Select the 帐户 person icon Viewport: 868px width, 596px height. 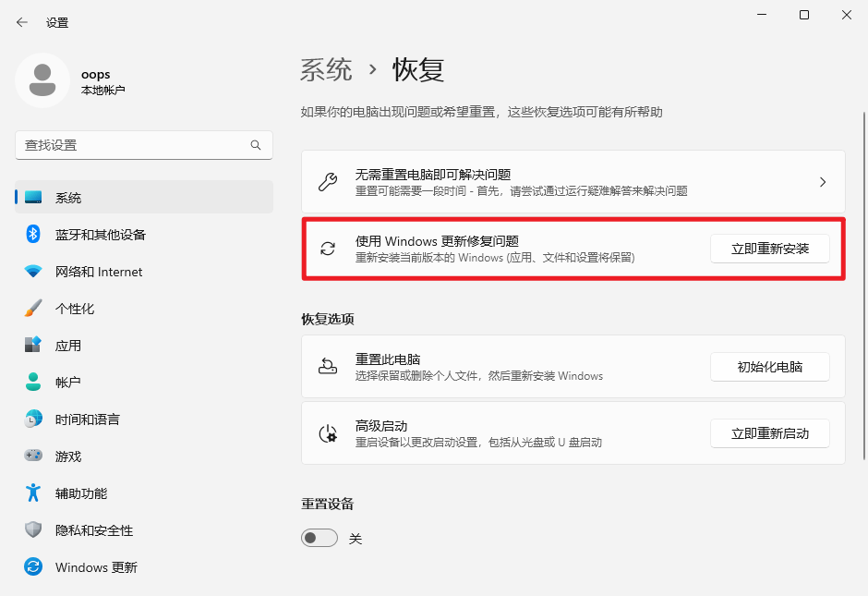click(x=32, y=382)
